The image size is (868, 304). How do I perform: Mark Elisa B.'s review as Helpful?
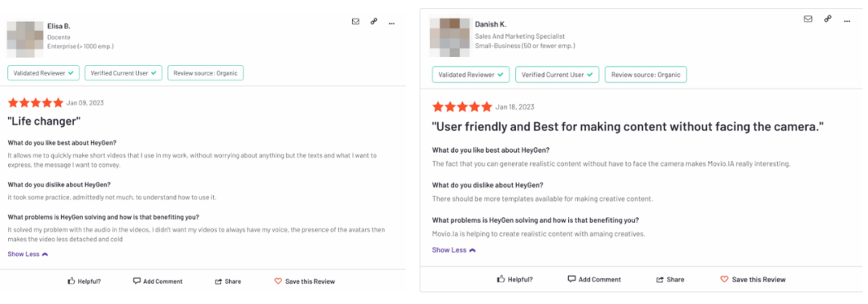(84, 281)
